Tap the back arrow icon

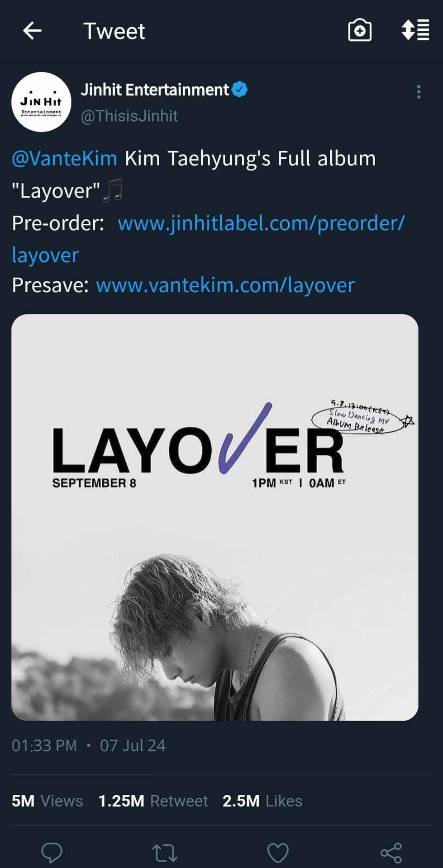tap(32, 31)
